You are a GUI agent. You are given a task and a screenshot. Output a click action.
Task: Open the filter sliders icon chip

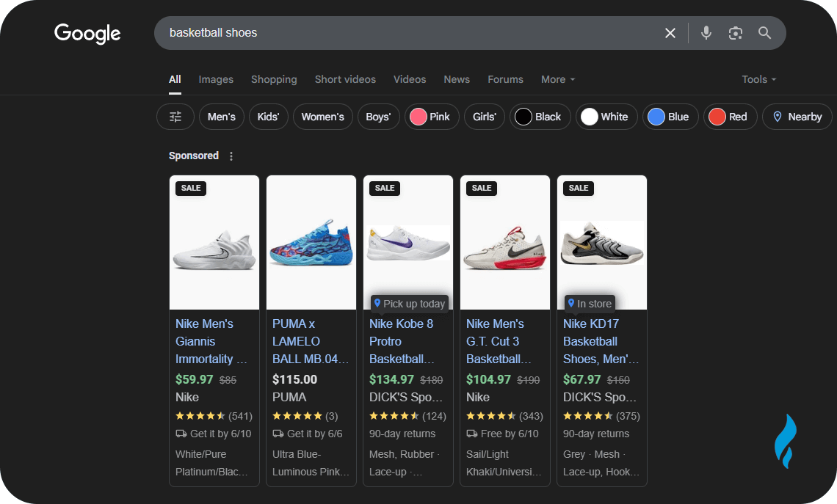coord(175,117)
